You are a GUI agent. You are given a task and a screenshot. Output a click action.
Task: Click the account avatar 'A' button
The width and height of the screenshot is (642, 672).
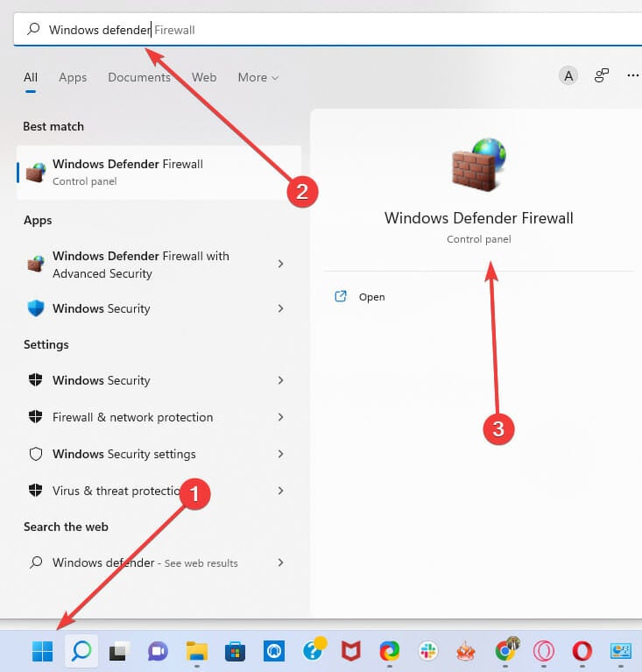click(568, 76)
